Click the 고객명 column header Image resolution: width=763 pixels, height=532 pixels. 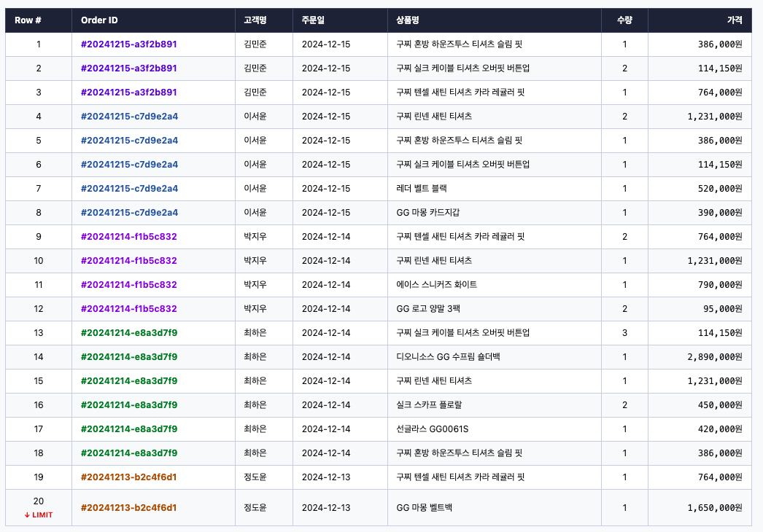(x=264, y=20)
